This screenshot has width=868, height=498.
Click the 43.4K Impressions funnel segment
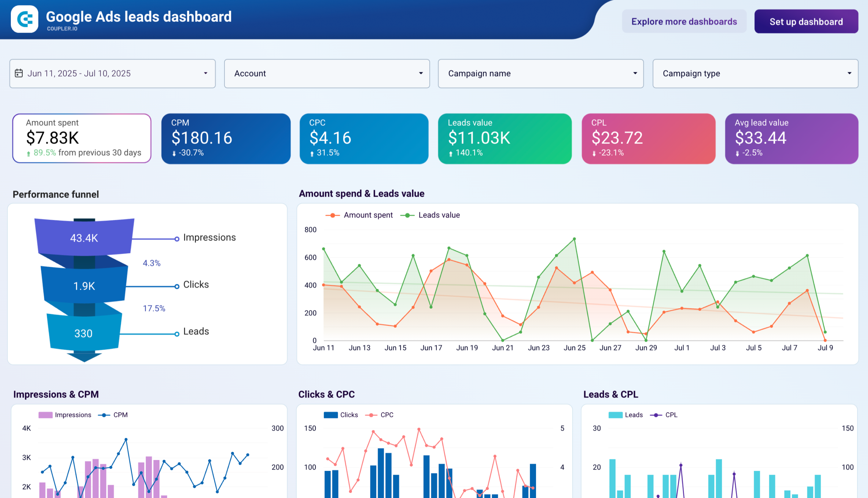tap(83, 237)
